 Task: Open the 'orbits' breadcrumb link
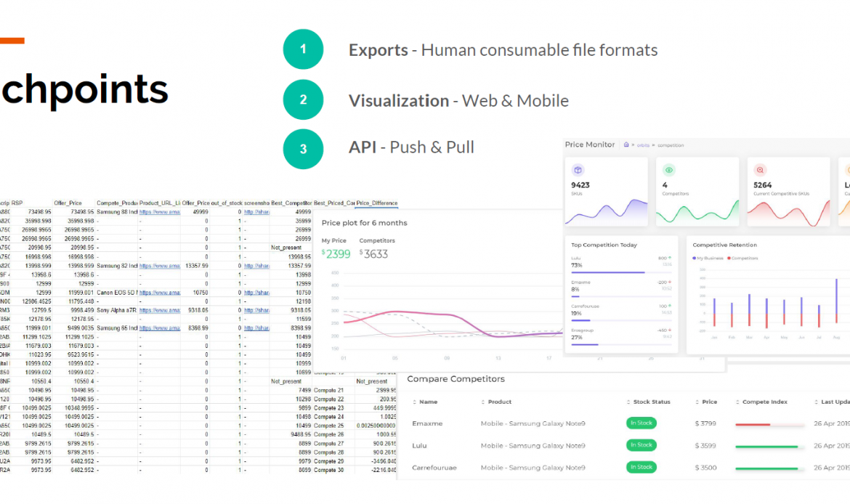pyautogui.click(x=644, y=145)
